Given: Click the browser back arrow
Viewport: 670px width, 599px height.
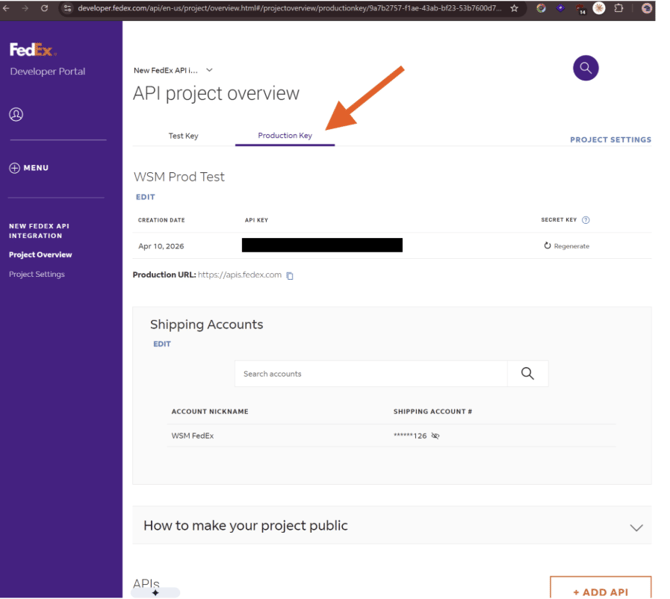Looking at the screenshot, I should 6,8.
